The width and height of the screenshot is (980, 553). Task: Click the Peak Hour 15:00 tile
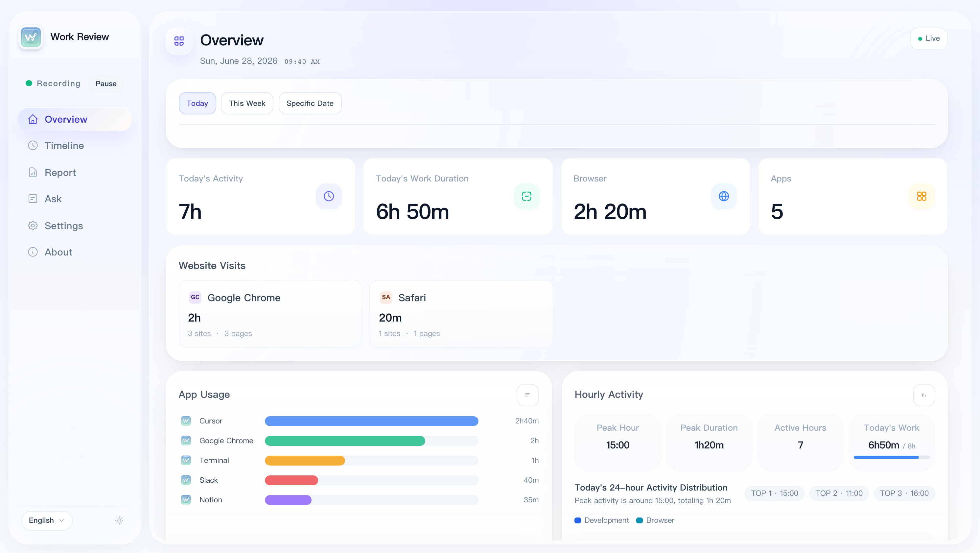[618, 442]
